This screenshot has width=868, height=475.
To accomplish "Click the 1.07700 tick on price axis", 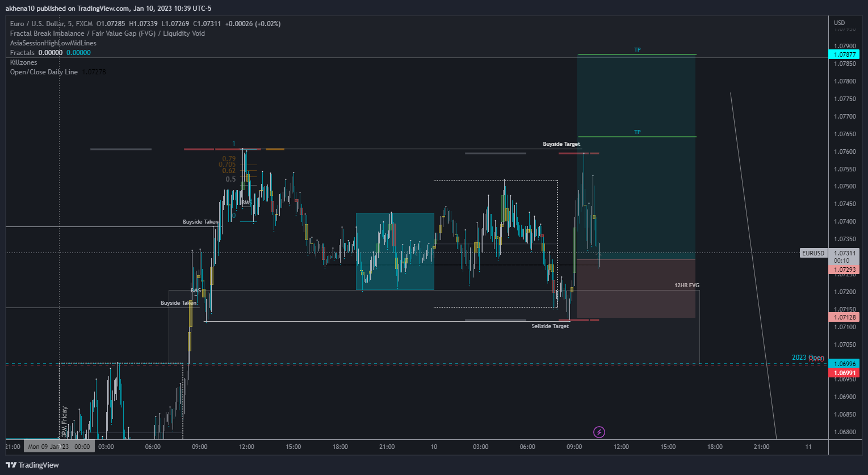I will tap(845, 116).
